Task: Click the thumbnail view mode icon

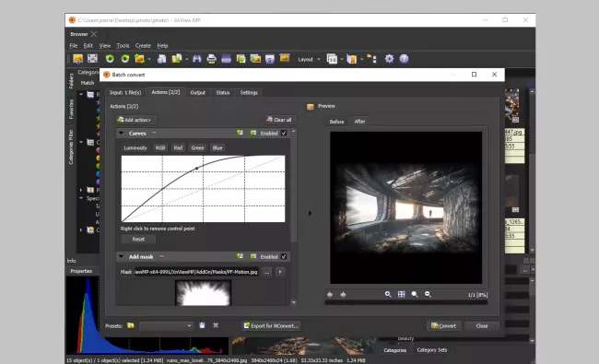Action: coord(332,59)
